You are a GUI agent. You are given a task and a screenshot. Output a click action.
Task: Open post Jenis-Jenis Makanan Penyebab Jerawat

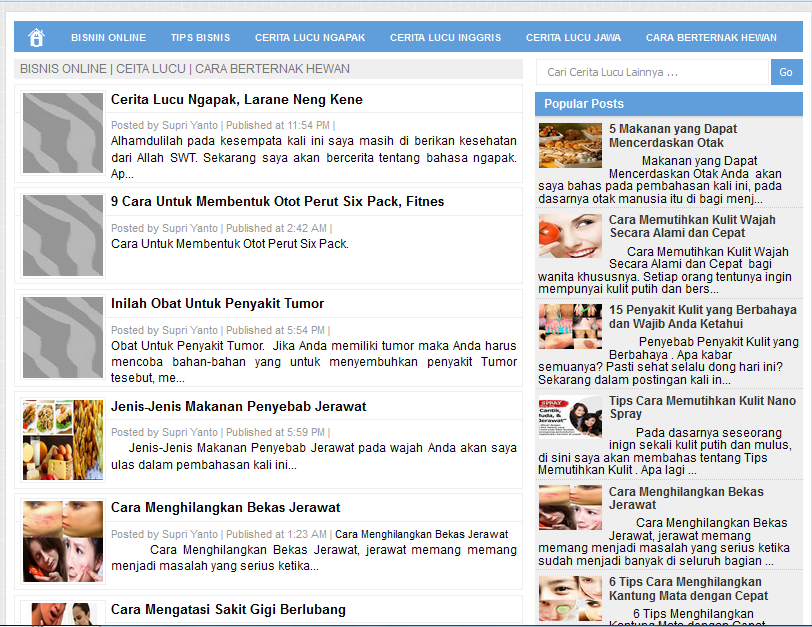click(238, 406)
